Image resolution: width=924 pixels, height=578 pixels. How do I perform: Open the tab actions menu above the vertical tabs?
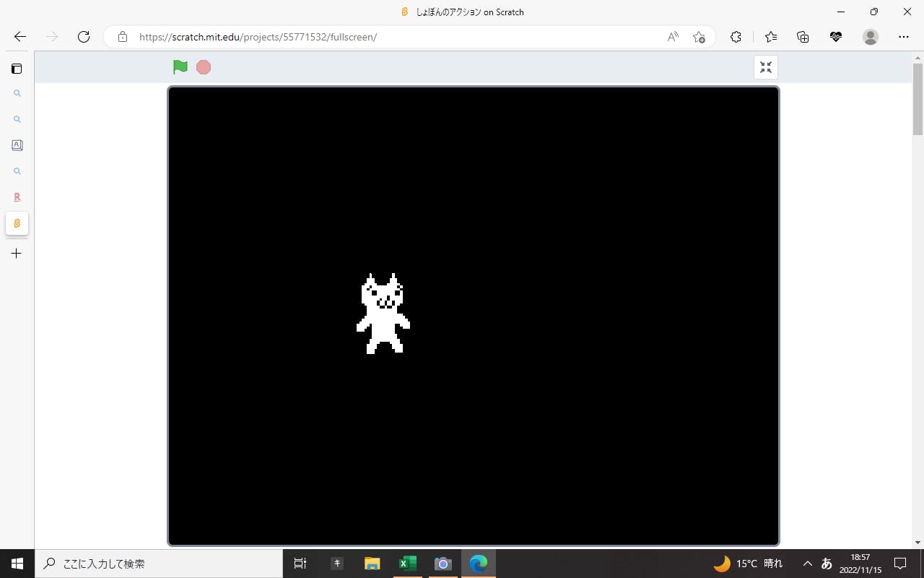click(x=17, y=69)
